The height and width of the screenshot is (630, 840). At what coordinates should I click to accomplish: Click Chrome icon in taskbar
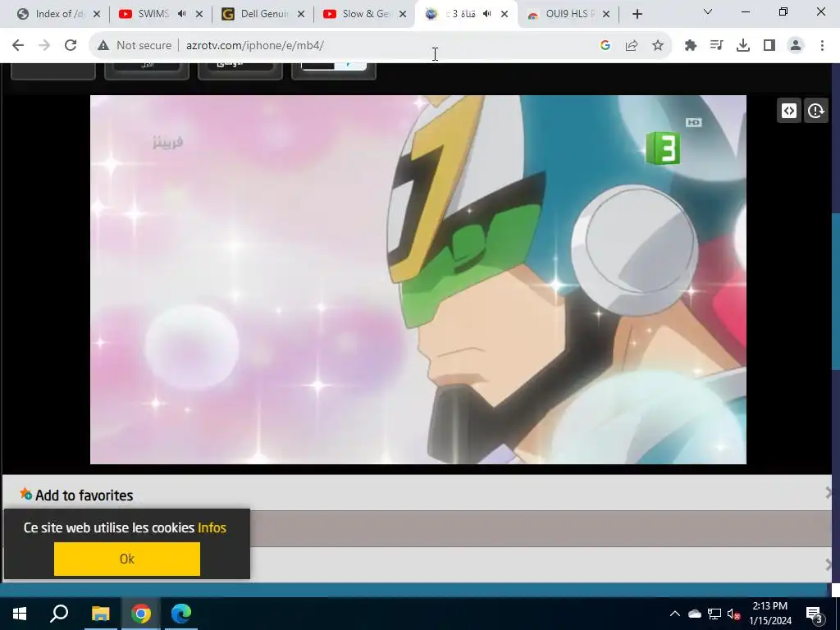pos(141,614)
